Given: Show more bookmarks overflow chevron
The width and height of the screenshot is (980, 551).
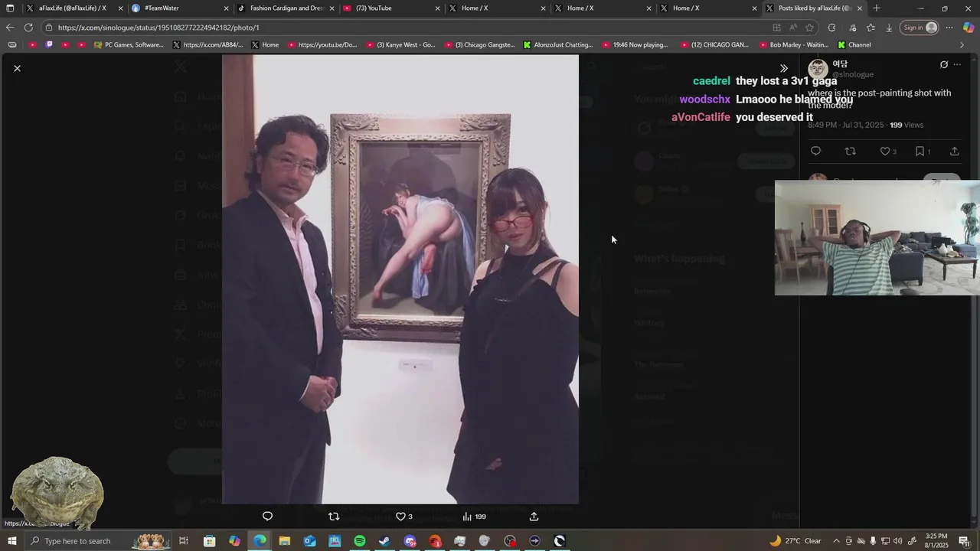Looking at the screenshot, I should click(x=962, y=45).
